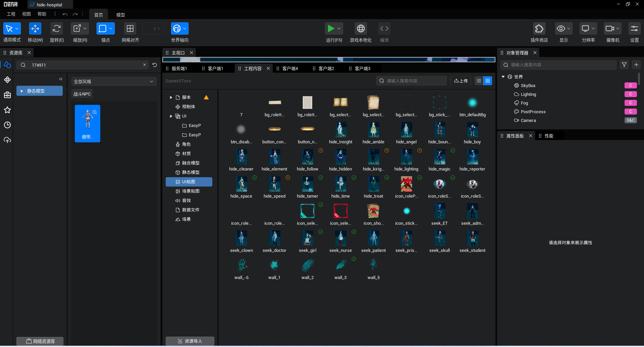
Task: Open settings sliders icon
Action: click(634, 28)
